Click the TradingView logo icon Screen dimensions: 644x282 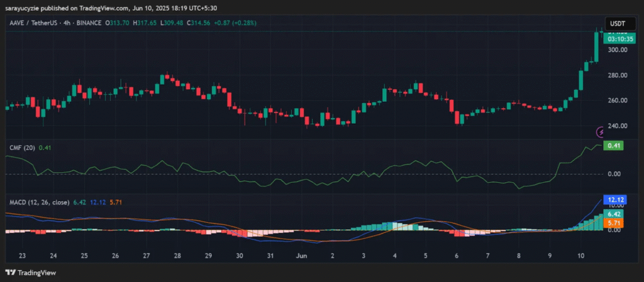coord(10,272)
